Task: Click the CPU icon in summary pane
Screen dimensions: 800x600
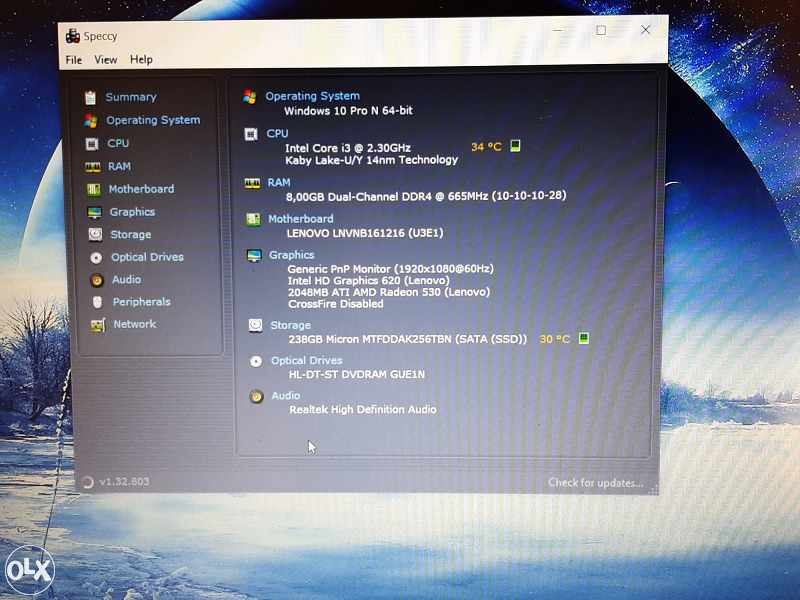Action: pyautogui.click(x=251, y=134)
